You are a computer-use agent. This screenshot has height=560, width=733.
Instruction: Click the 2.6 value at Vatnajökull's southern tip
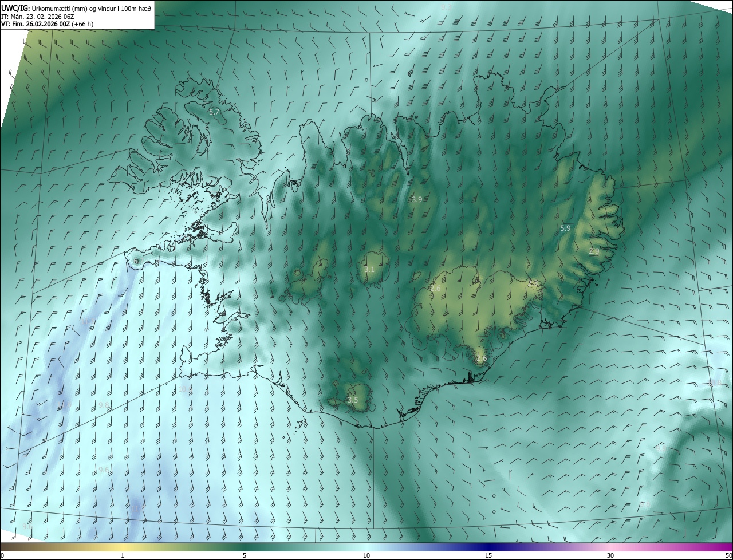tap(482, 358)
